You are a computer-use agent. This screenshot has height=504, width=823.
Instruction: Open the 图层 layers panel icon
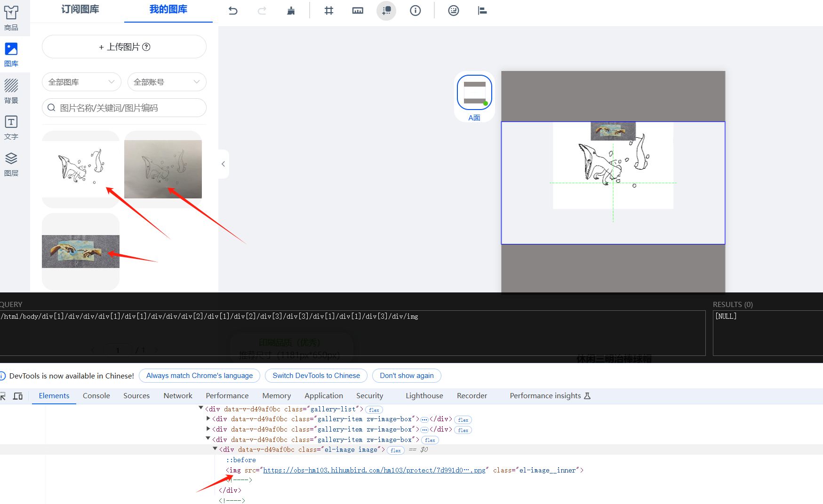(11, 164)
